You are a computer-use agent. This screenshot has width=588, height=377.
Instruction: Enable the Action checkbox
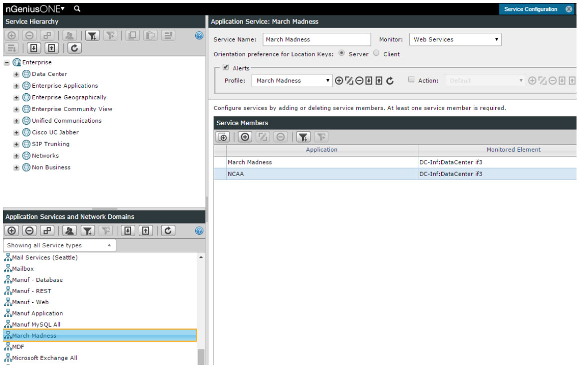click(x=411, y=79)
